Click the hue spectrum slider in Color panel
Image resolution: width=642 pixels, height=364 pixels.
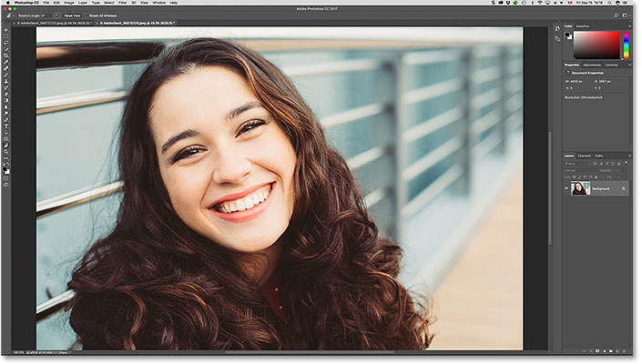tap(626, 45)
